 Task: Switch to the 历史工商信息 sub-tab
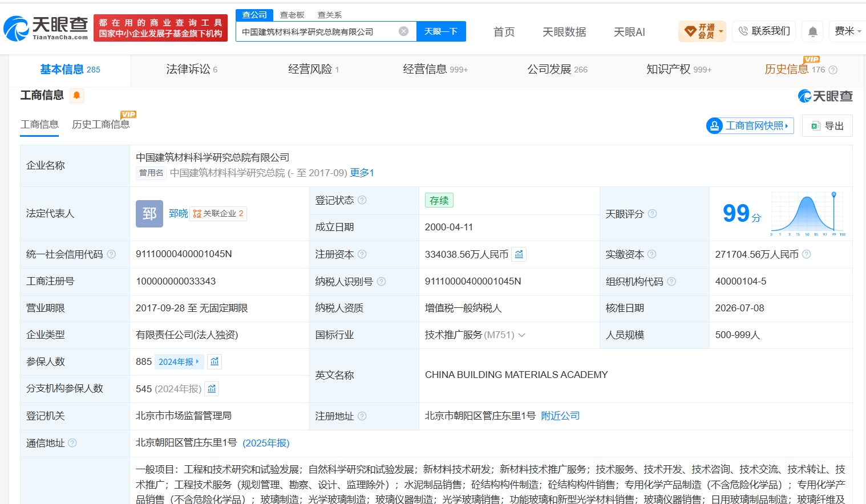click(101, 124)
